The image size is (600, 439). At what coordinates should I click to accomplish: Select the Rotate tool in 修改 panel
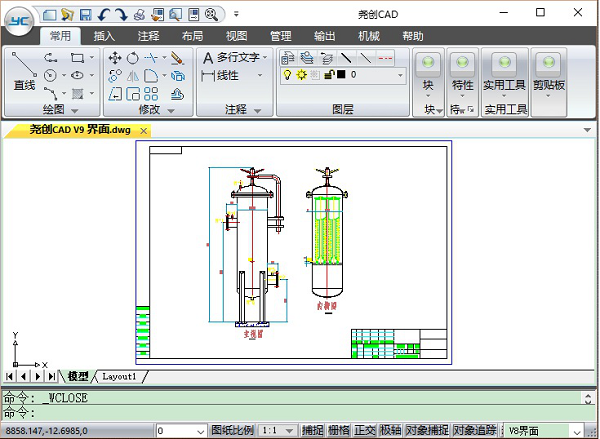tap(133, 58)
